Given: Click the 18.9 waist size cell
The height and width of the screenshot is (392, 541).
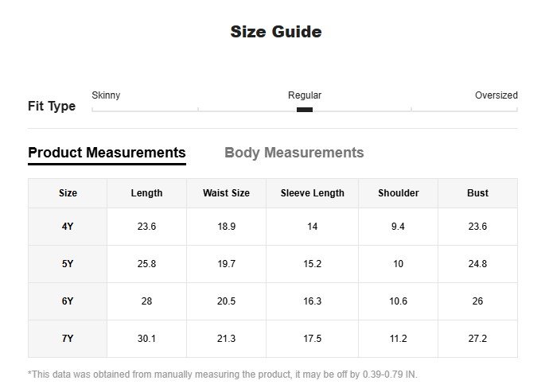Looking at the screenshot, I should pos(226,227).
